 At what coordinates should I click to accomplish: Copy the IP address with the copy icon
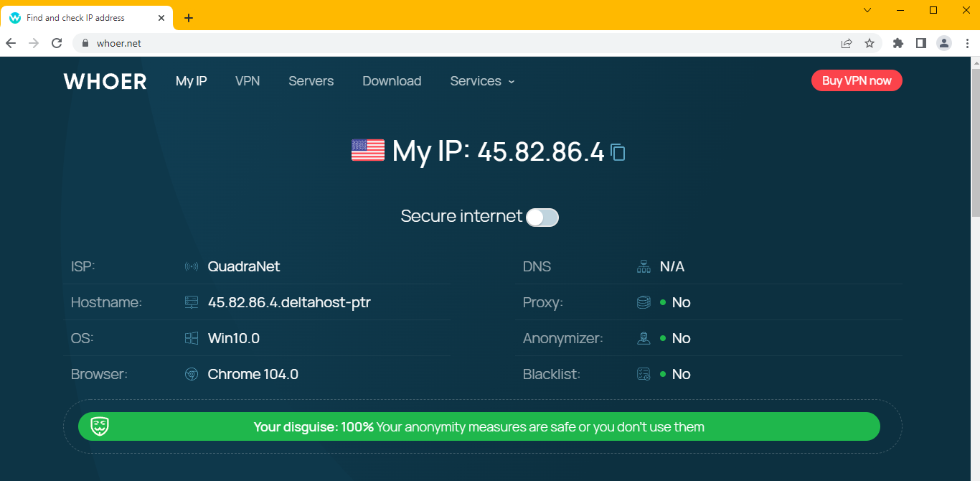618,152
